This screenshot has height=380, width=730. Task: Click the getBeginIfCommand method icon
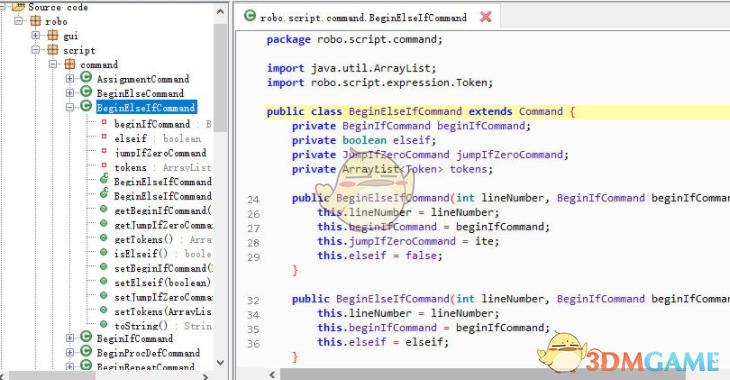coord(104,209)
